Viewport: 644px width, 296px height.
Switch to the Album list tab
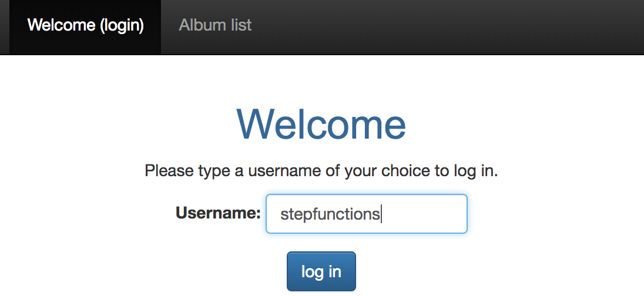215,25
